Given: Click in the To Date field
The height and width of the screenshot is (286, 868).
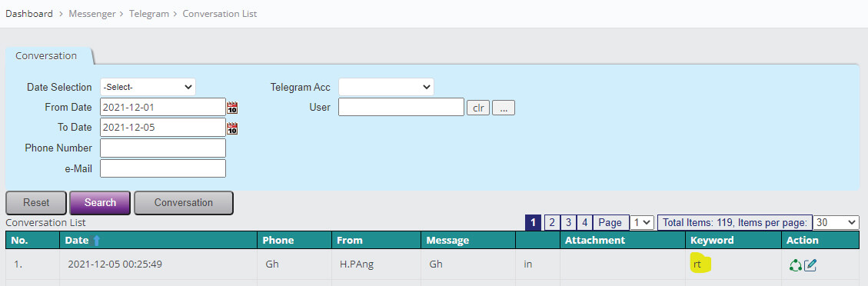Looking at the screenshot, I should point(163,127).
